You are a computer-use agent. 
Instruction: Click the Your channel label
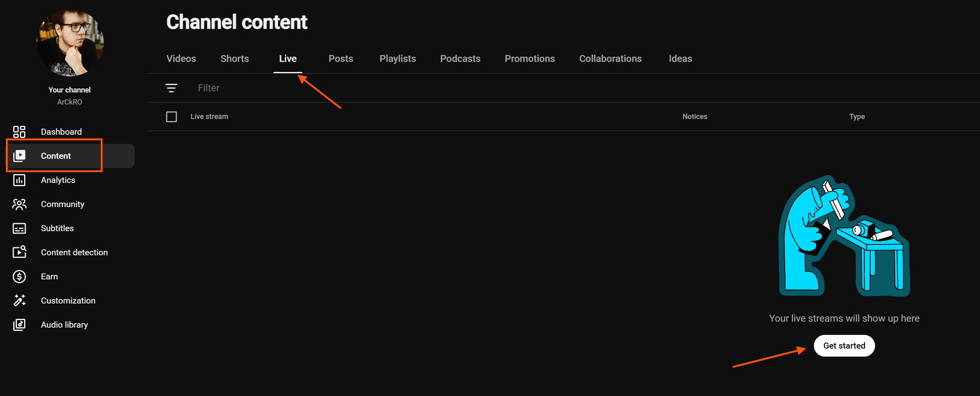coord(70,90)
